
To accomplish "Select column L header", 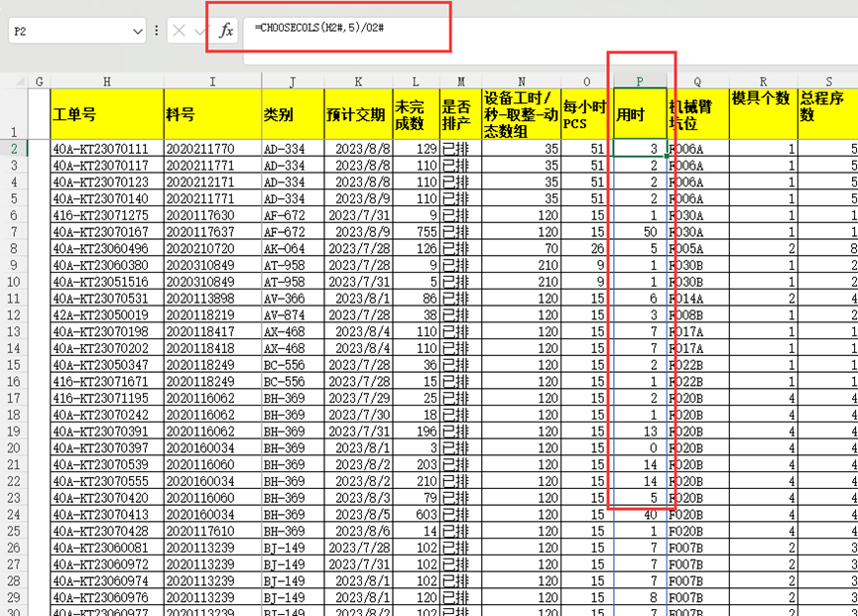I will click(416, 81).
